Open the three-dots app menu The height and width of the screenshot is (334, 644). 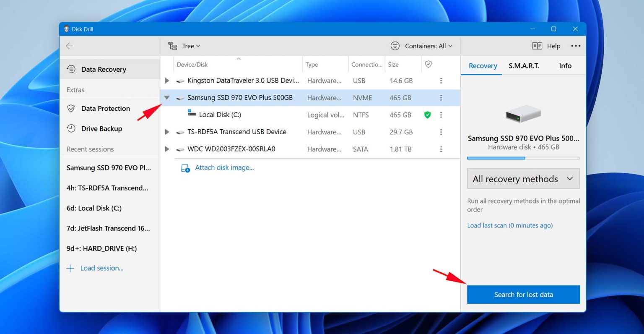pyautogui.click(x=576, y=46)
